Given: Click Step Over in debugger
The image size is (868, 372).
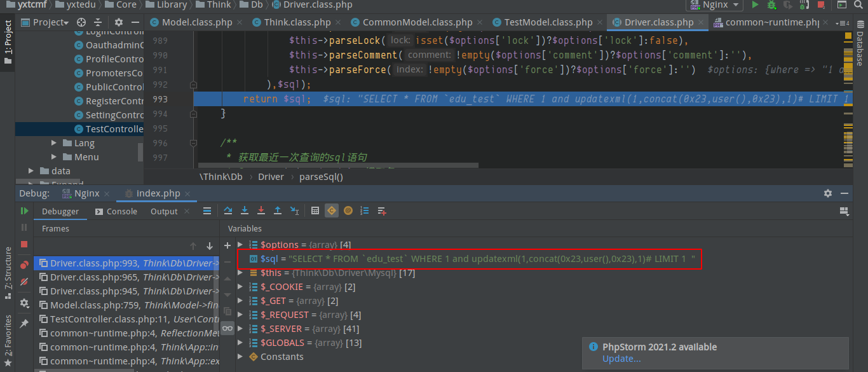Looking at the screenshot, I should [x=228, y=210].
